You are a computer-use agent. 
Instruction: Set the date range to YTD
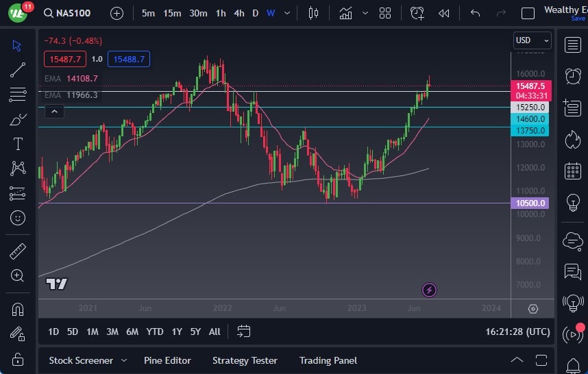click(x=155, y=332)
